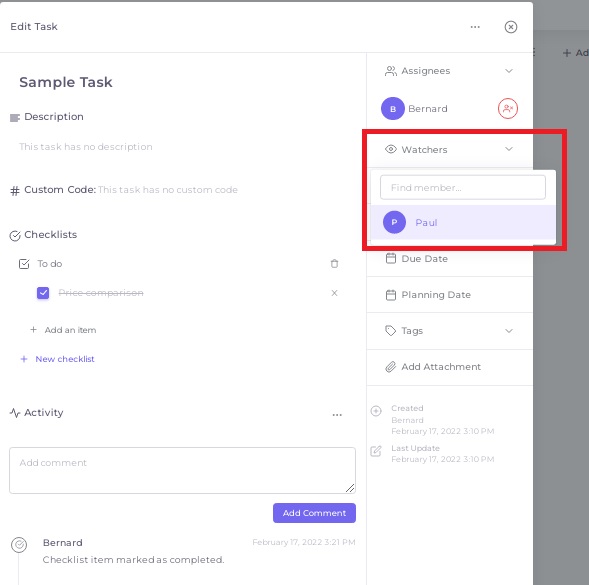Click the To do checklist check icon

coord(24,264)
